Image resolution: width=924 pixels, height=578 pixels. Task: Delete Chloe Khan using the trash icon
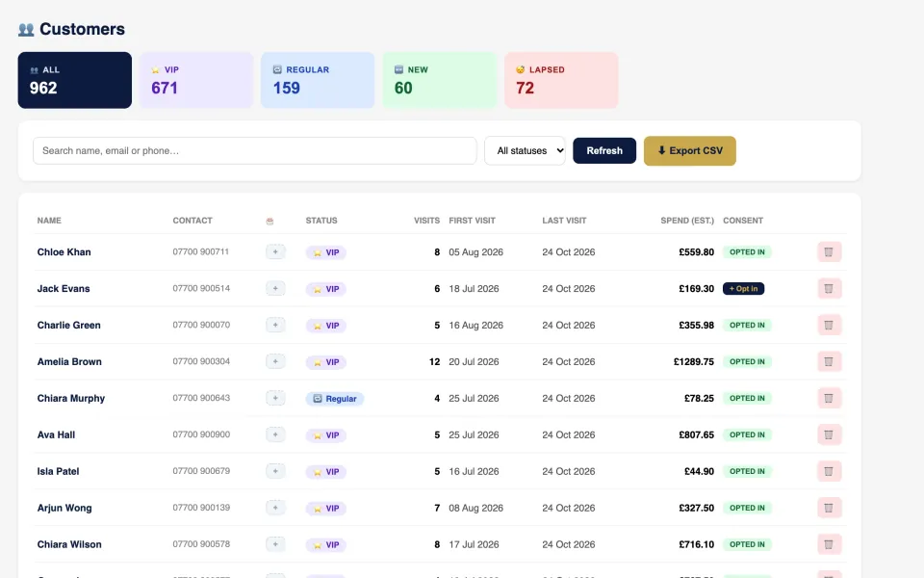click(829, 251)
